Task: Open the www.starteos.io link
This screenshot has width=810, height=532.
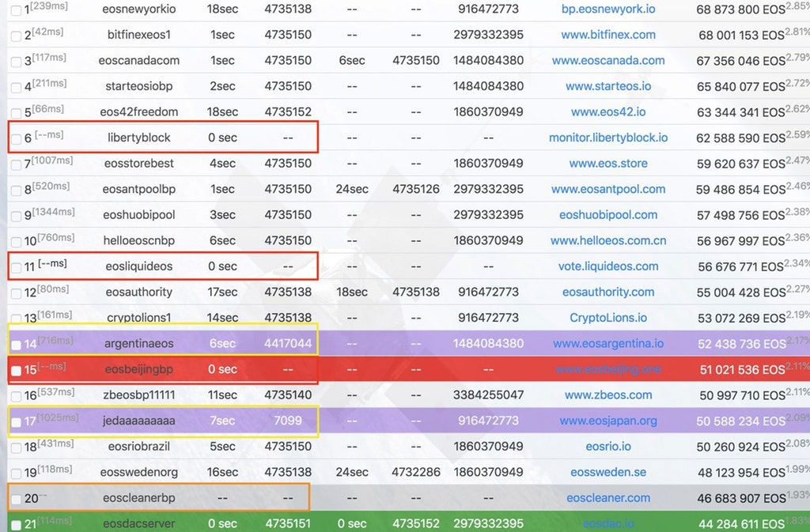Action: coord(608,86)
